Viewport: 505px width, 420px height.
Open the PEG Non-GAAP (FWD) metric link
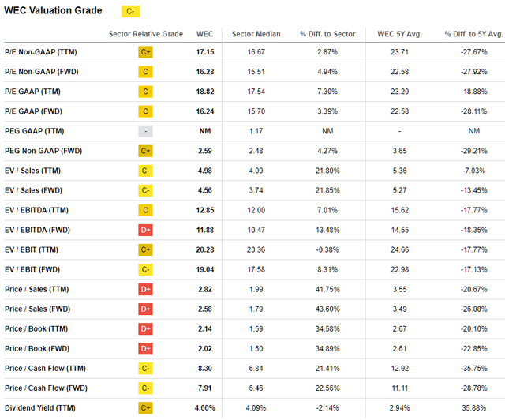click(x=47, y=150)
